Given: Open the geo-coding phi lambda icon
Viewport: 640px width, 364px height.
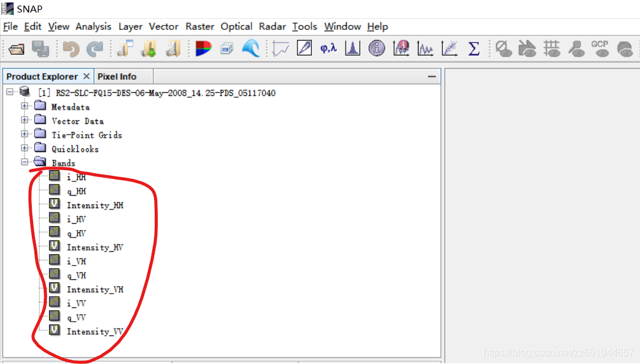Looking at the screenshot, I should click(x=329, y=49).
